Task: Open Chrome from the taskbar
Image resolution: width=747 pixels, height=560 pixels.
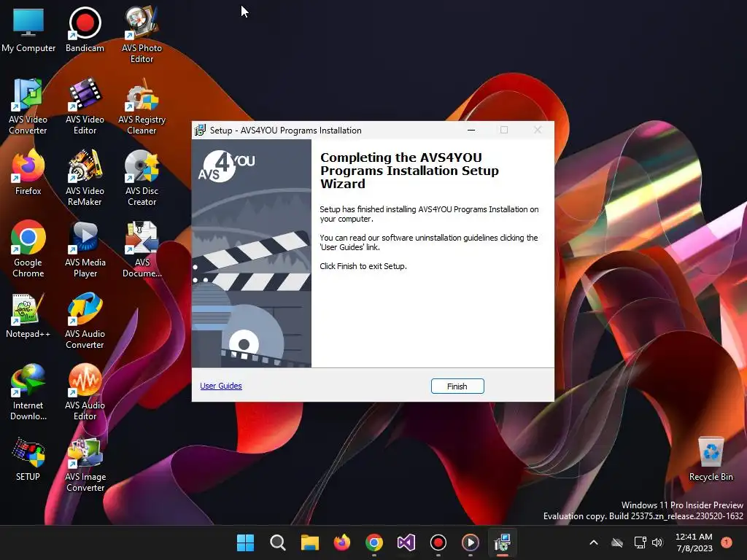Action: (374, 542)
